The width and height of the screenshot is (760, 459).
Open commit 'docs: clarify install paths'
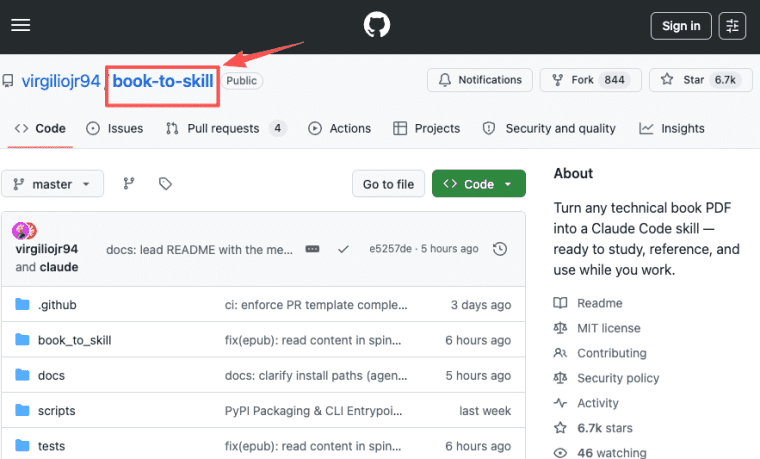click(316, 376)
